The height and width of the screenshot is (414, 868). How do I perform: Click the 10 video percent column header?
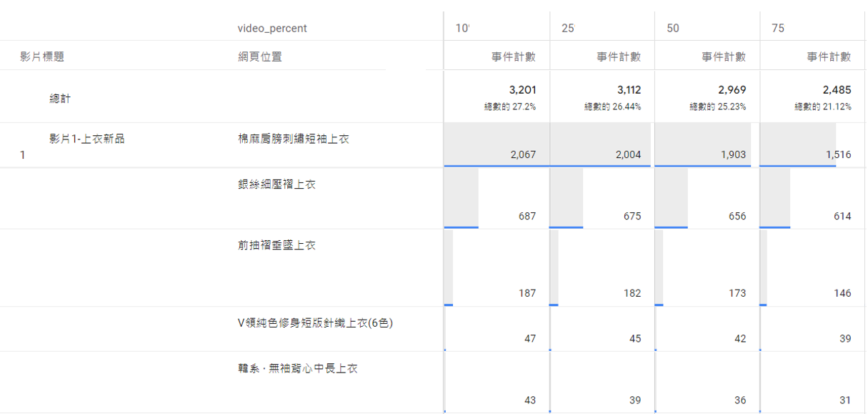click(462, 29)
